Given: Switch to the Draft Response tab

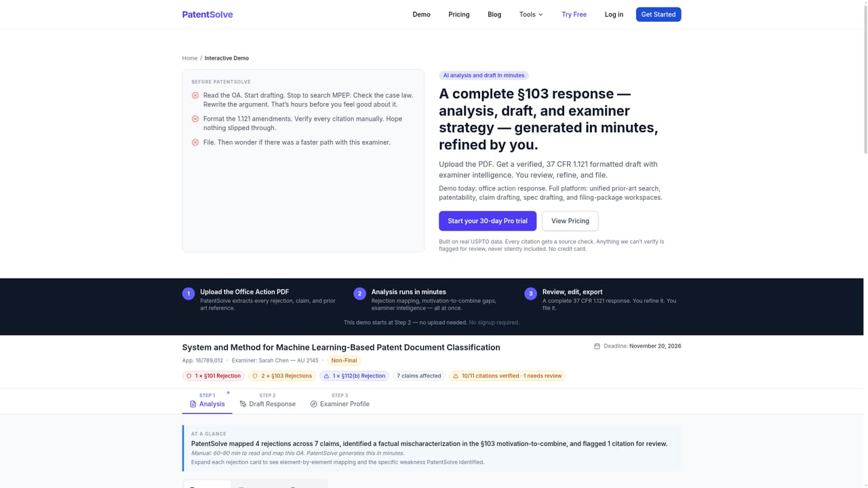Looking at the screenshot, I should [x=267, y=400].
